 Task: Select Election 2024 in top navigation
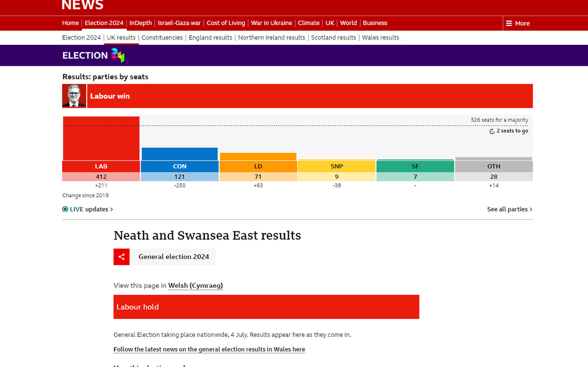[104, 23]
